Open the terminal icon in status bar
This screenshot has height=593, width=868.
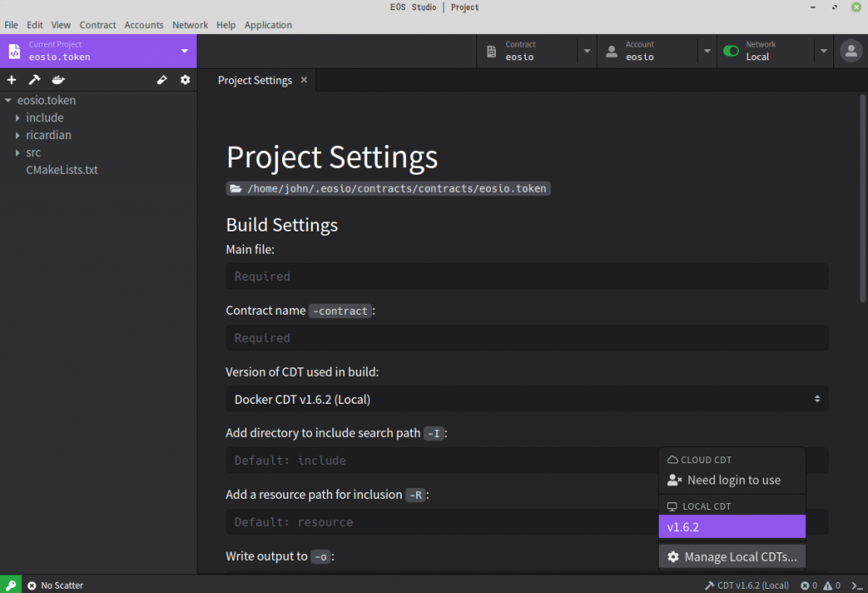[856, 585]
